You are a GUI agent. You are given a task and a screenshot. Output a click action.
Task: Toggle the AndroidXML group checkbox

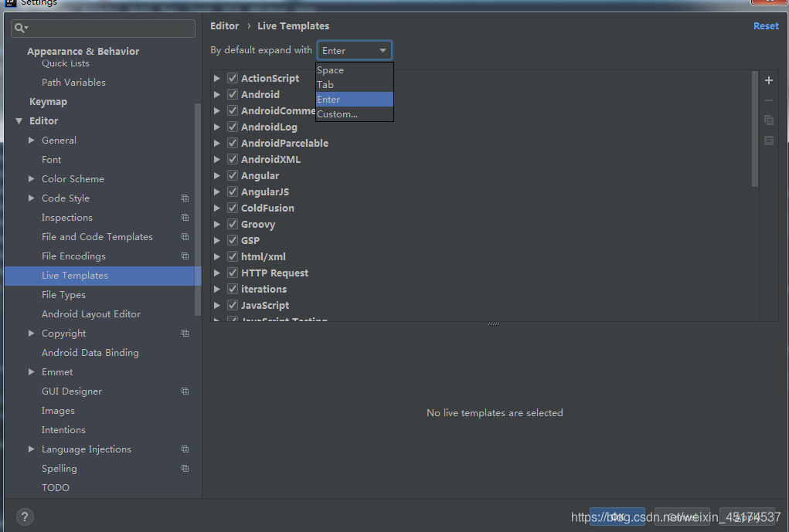[x=233, y=159]
